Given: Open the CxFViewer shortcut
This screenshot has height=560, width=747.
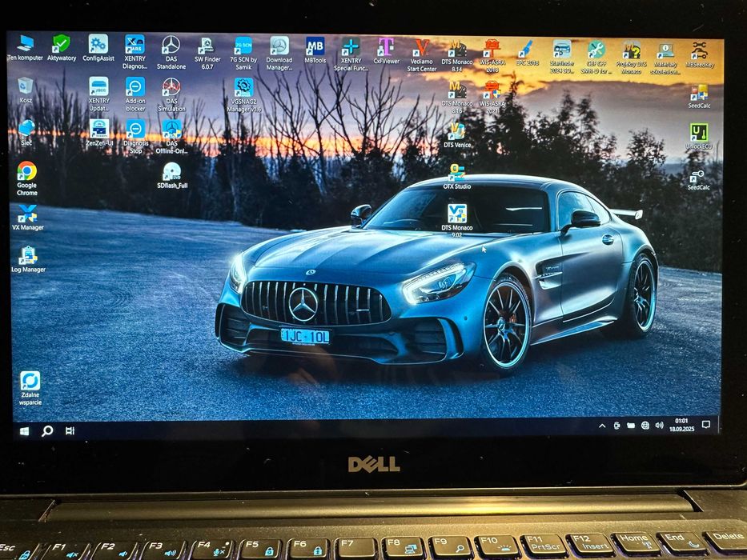Looking at the screenshot, I should [x=386, y=50].
